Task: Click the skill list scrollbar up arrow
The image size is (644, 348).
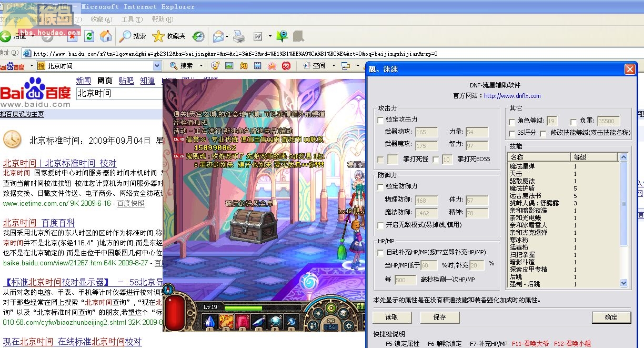Action: pos(624,157)
